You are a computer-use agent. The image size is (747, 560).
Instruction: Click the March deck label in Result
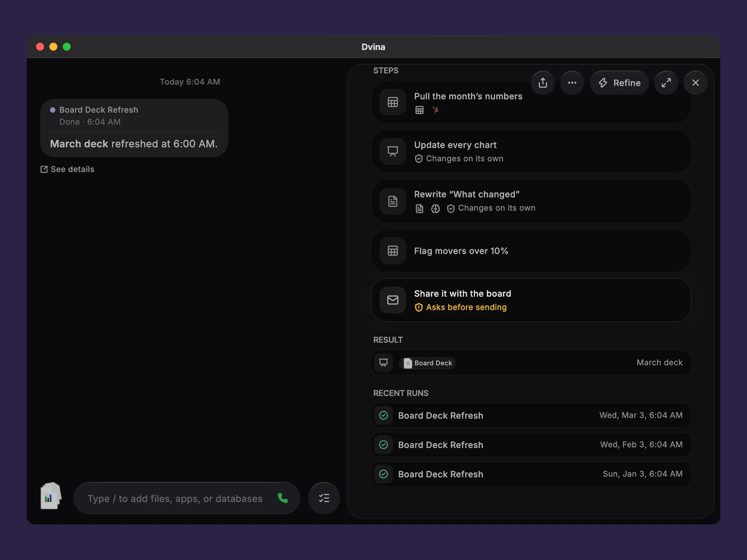point(659,363)
